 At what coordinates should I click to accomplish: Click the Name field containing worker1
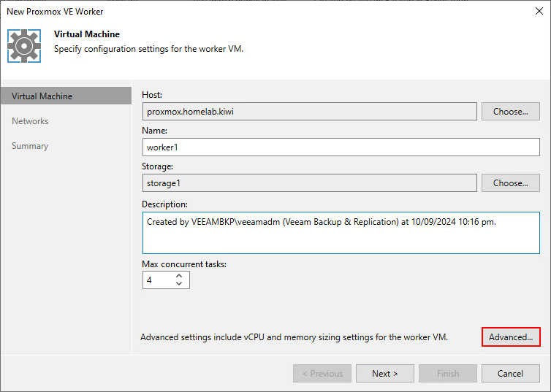[341, 147]
